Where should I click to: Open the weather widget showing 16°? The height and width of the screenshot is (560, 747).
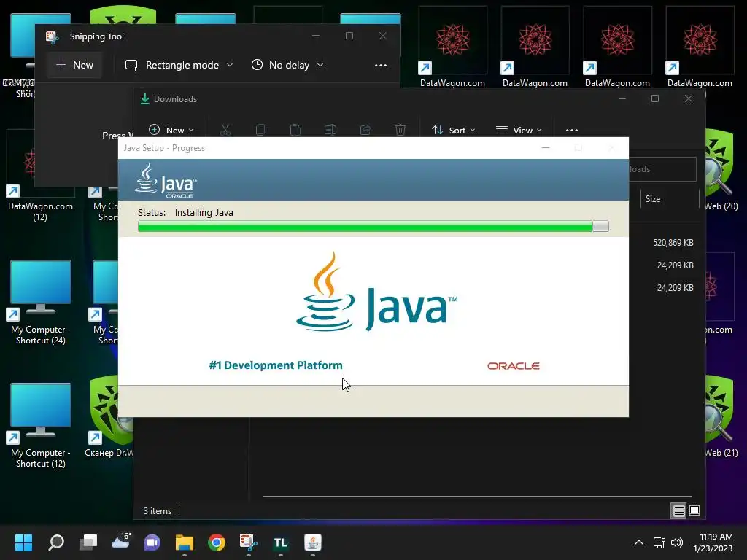120,542
